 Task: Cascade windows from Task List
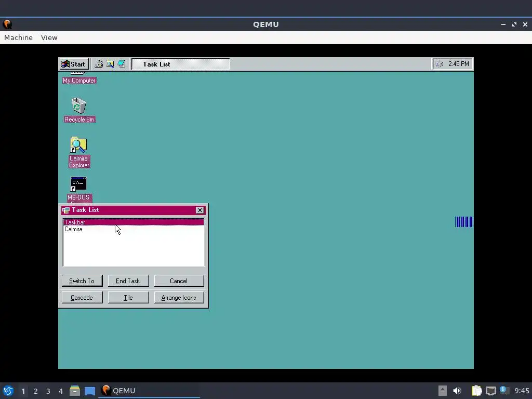click(x=82, y=298)
